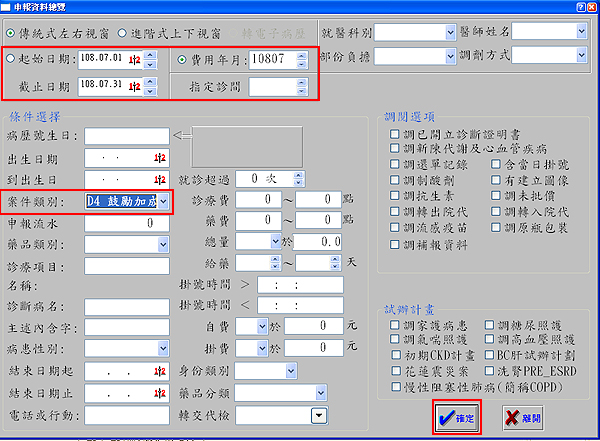Click calendar icon in 截止日期 field
The height and width of the screenshot is (441, 600).
pyautogui.click(x=134, y=87)
